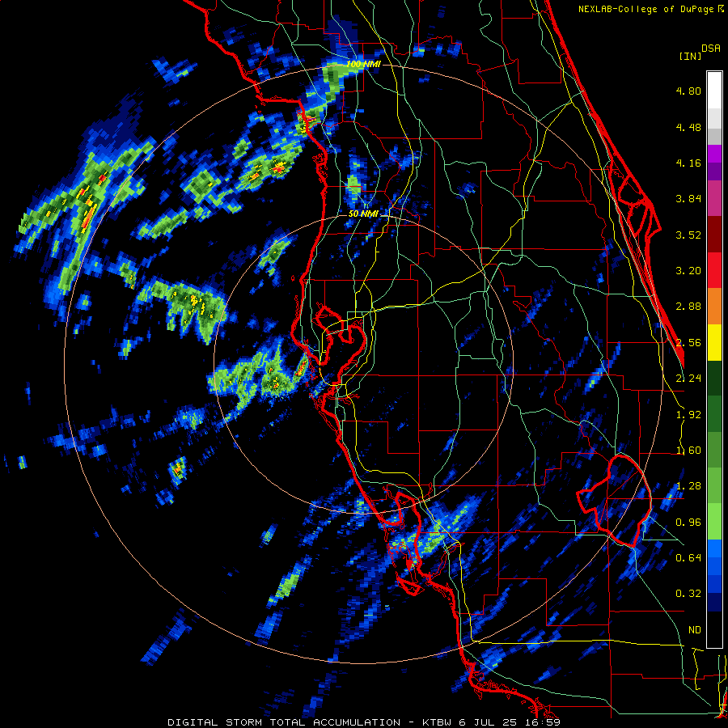Click the 4.80 legend value
This screenshot has height=728, width=728.
click(688, 91)
